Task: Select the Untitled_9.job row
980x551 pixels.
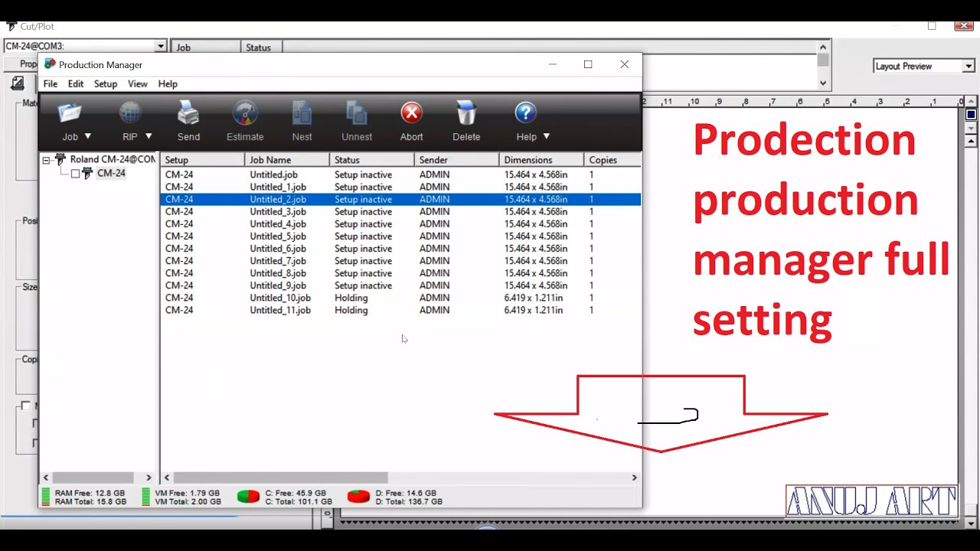Action: coord(401,285)
